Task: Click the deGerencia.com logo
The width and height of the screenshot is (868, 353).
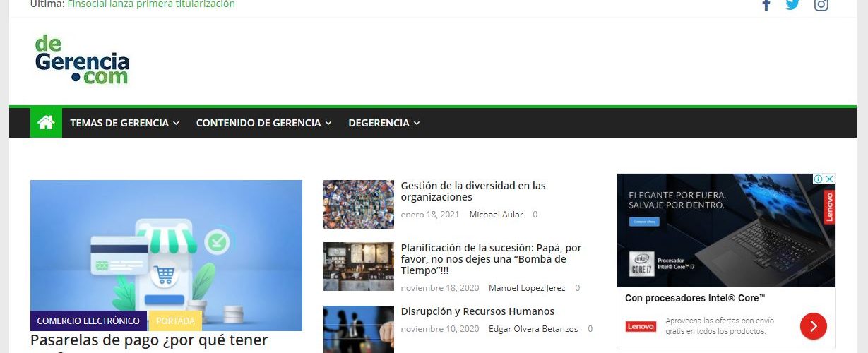Action: pos(82,60)
